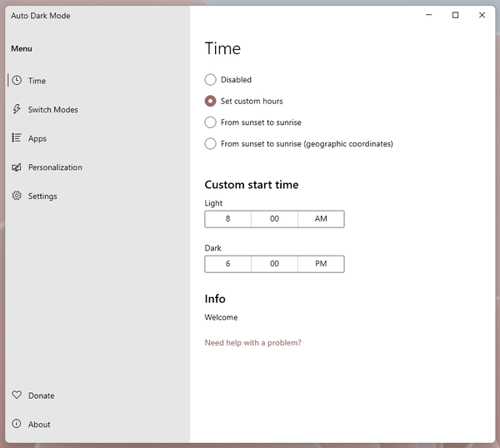Open the About page label
500x448 pixels.
coord(39,425)
